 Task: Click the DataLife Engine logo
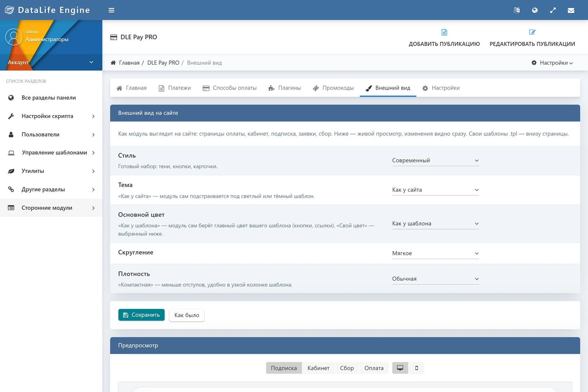pos(47,10)
